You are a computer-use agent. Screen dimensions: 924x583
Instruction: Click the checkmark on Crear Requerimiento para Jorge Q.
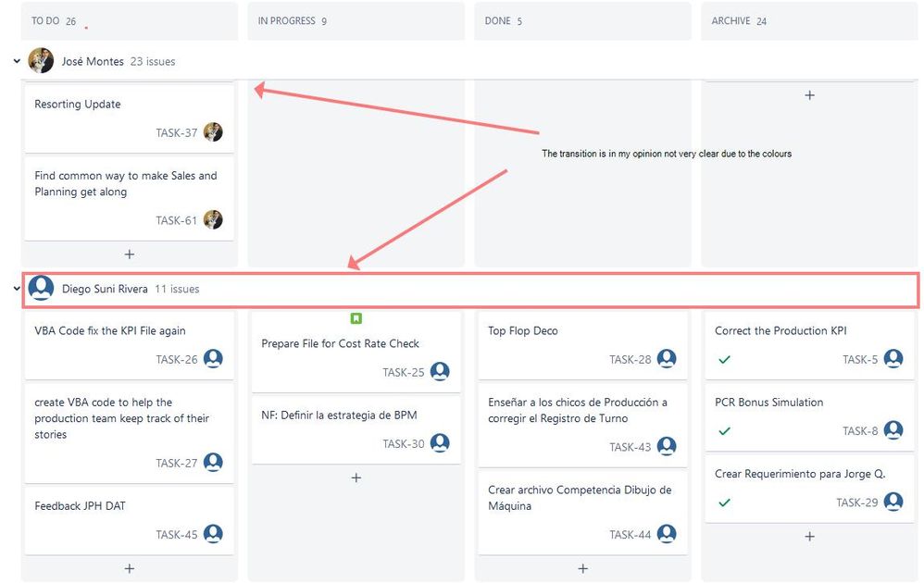725,502
